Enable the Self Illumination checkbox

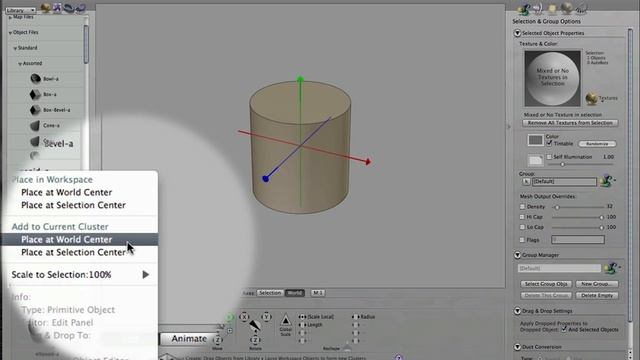click(549, 157)
